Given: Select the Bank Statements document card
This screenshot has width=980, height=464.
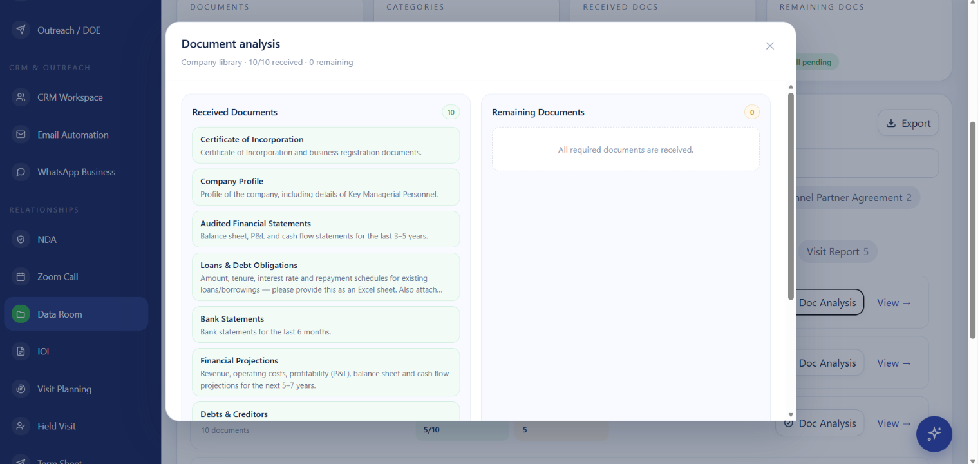Looking at the screenshot, I should (x=326, y=324).
